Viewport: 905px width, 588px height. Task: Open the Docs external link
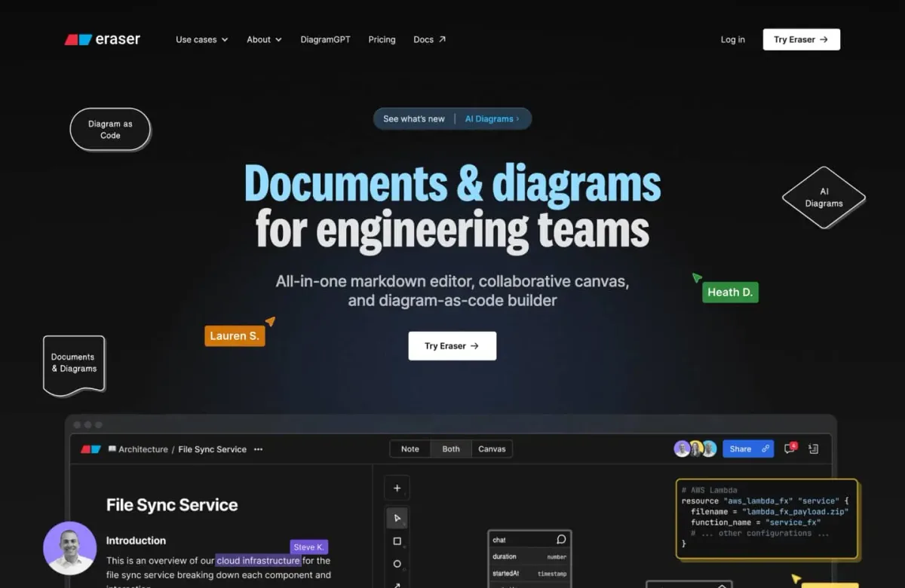coord(430,39)
